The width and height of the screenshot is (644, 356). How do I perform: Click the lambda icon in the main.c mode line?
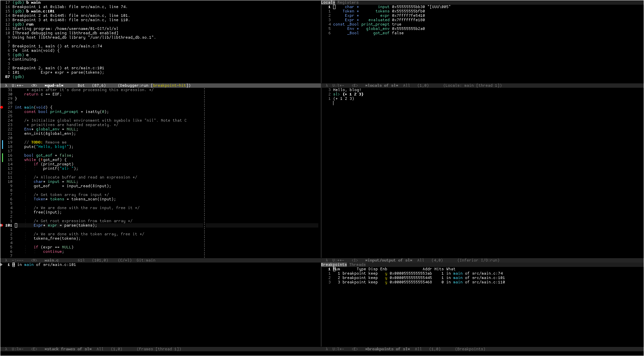(6, 260)
